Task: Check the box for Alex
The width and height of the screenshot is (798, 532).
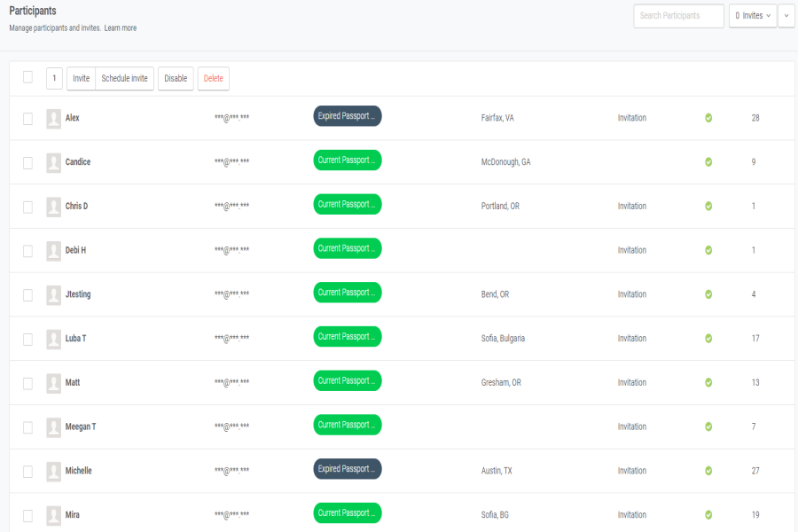Action: click(28, 119)
